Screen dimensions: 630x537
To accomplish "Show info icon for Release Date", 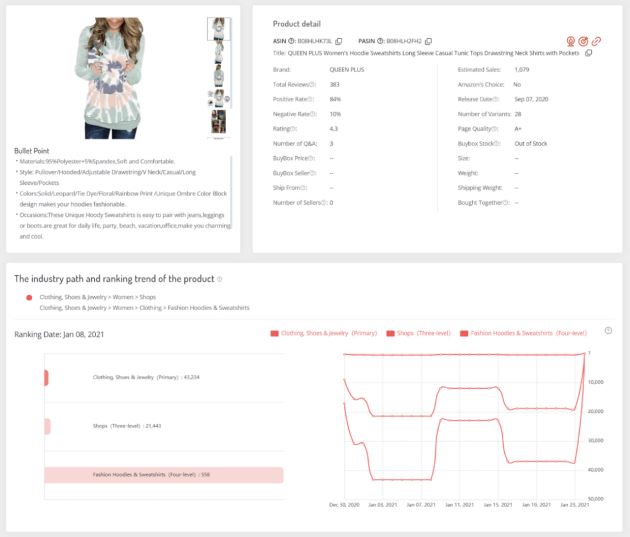I will 496,99.
